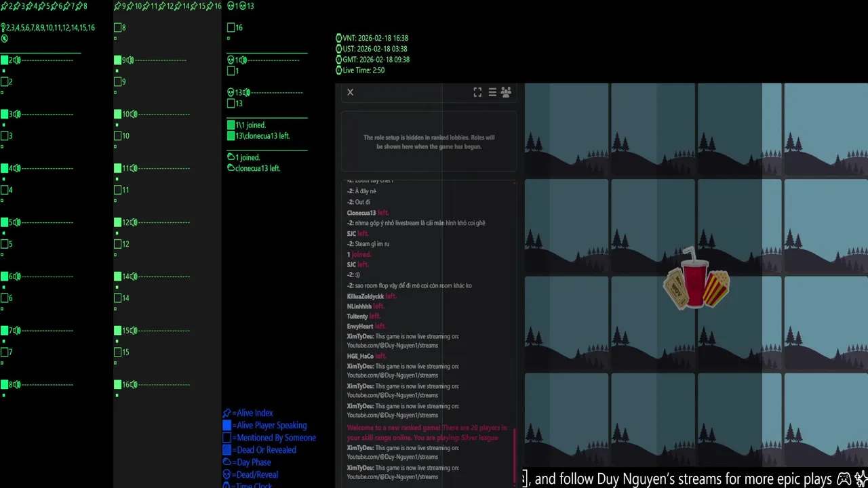Click the skull icon in the Dead/Reveal legend
Image resolution: width=868 pixels, height=488 pixels.
point(226,475)
